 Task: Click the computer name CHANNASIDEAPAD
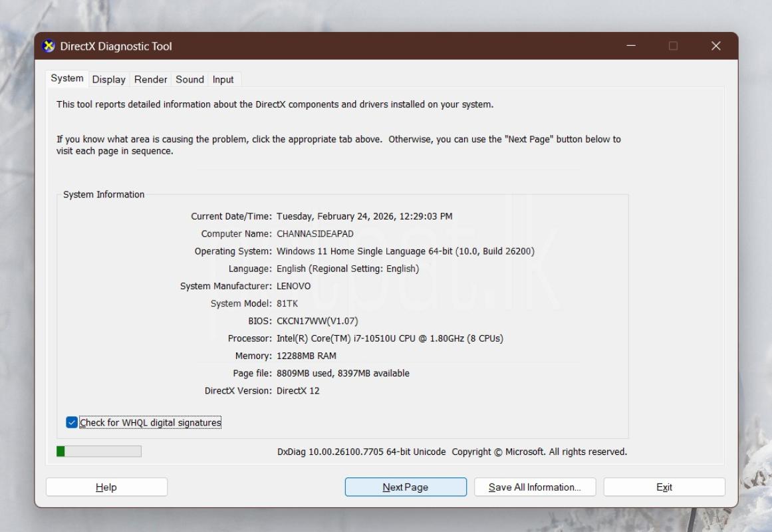coord(315,234)
